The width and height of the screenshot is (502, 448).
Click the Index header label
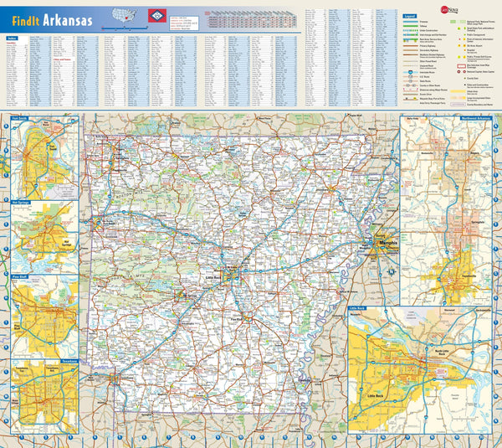pos(10,36)
